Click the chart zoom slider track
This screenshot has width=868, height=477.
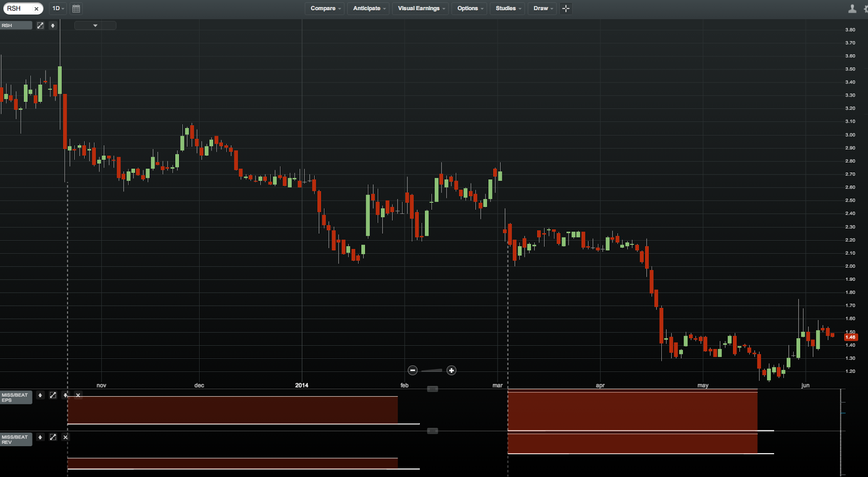pos(432,371)
